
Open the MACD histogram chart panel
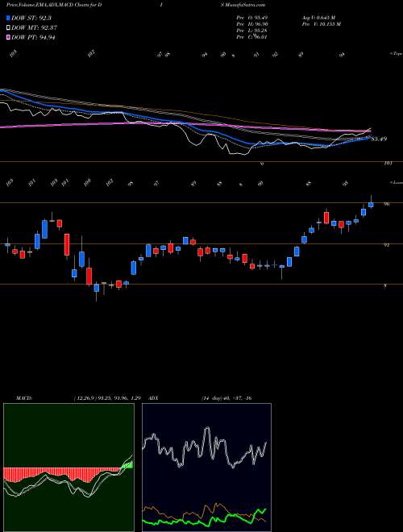(x=69, y=468)
